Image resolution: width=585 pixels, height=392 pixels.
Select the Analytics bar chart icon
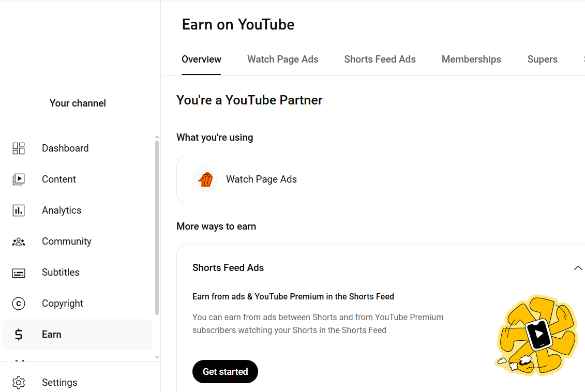tap(19, 210)
